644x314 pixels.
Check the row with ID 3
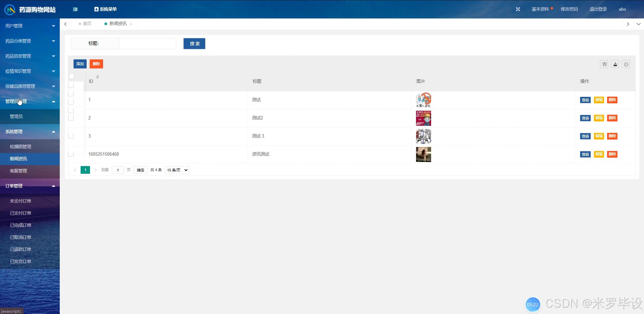71,136
